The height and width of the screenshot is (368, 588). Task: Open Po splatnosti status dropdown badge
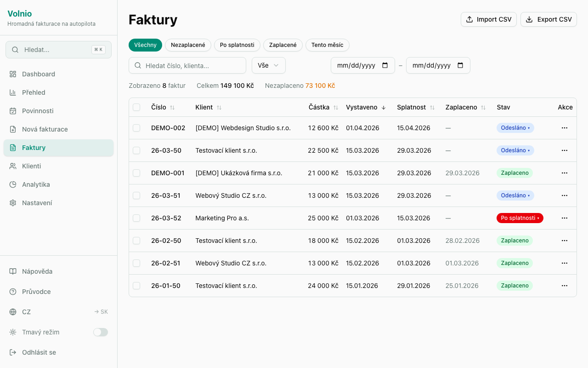[520, 218]
